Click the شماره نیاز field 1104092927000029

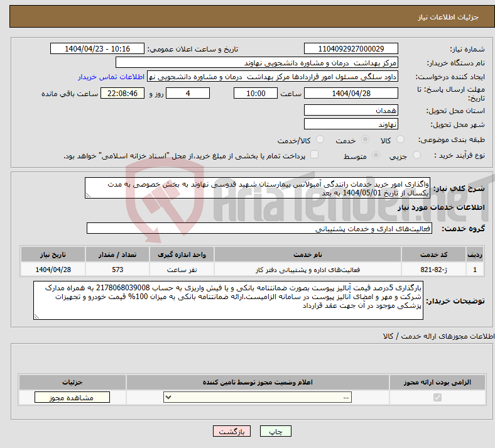click(x=351, y=48)
